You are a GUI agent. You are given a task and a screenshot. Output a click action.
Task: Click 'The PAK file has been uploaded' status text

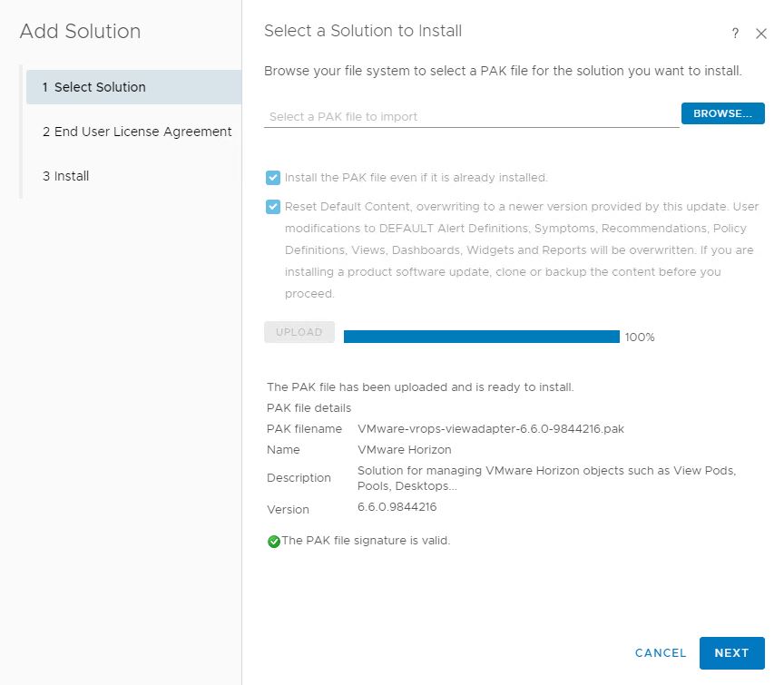point(420,387)
